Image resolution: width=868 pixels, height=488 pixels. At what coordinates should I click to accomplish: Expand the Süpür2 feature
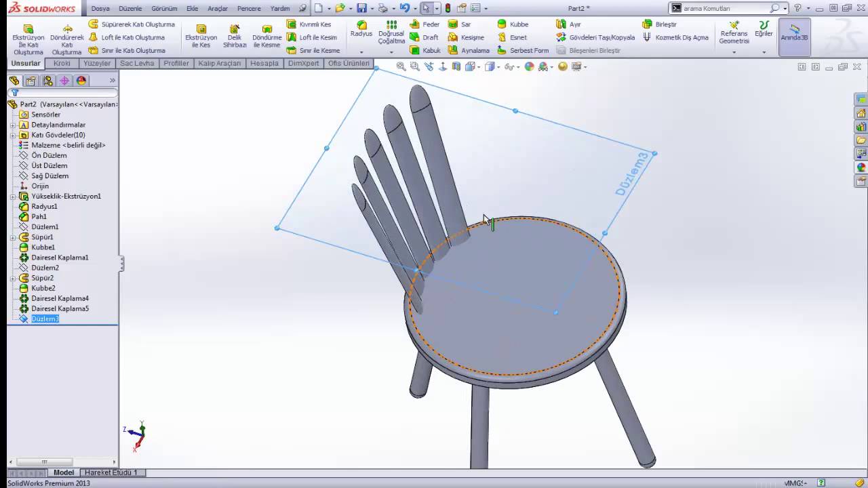[13, 278]
